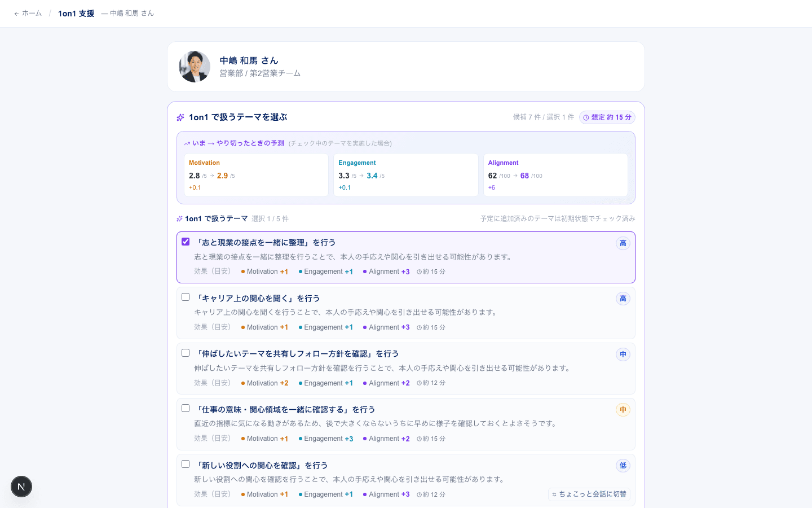
Task: Click 高 priority badge on キャリア上の関心 card
Action: click(623, 299)
